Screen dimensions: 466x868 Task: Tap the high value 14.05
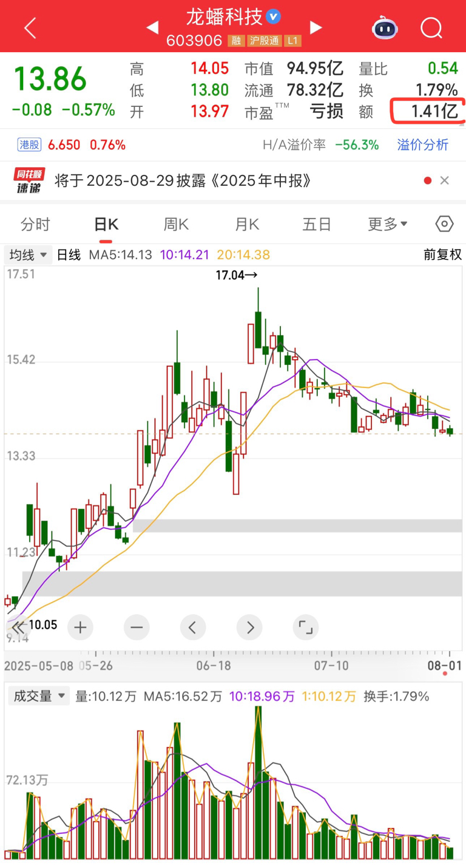coord(209,69)
